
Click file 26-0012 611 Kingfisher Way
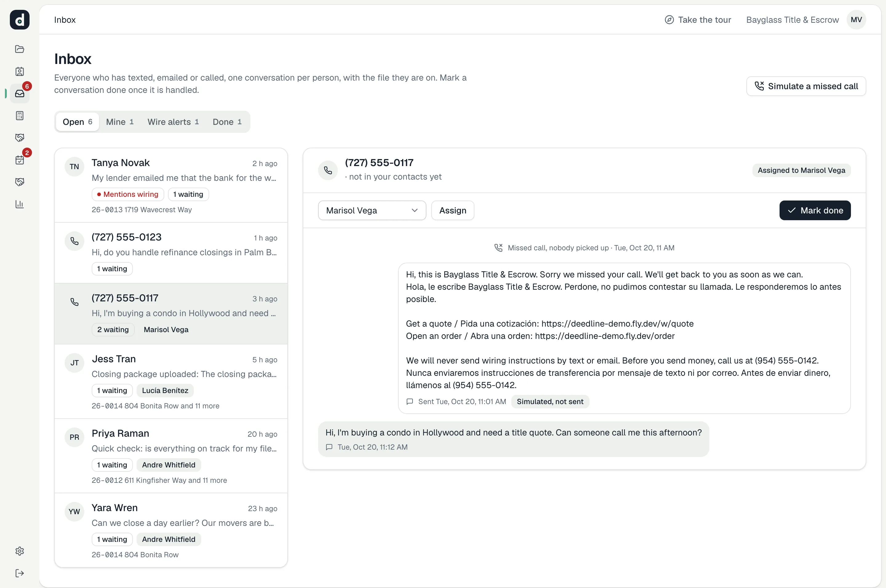click(x=159, y=480)
